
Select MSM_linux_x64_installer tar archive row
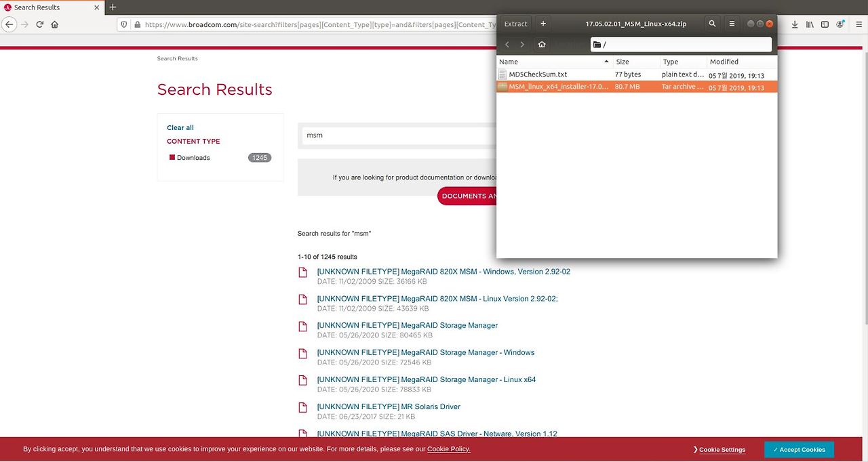637,87
